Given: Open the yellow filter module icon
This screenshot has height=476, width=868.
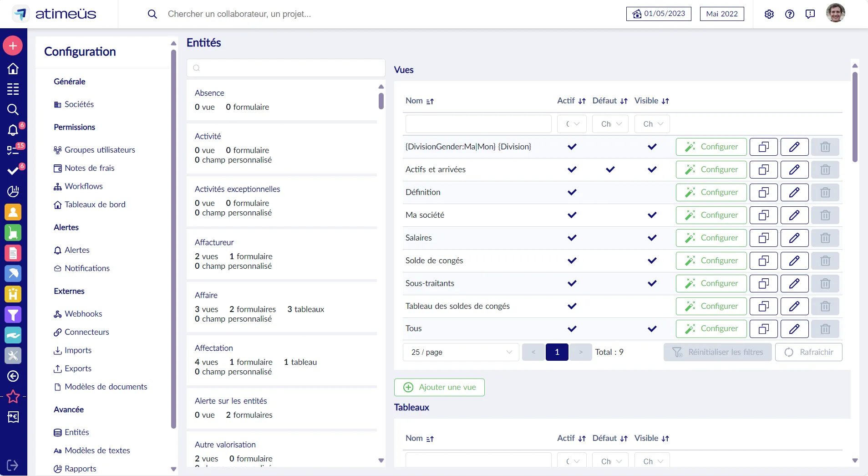Looking at the screenshot, I should (x=13, y=315).
